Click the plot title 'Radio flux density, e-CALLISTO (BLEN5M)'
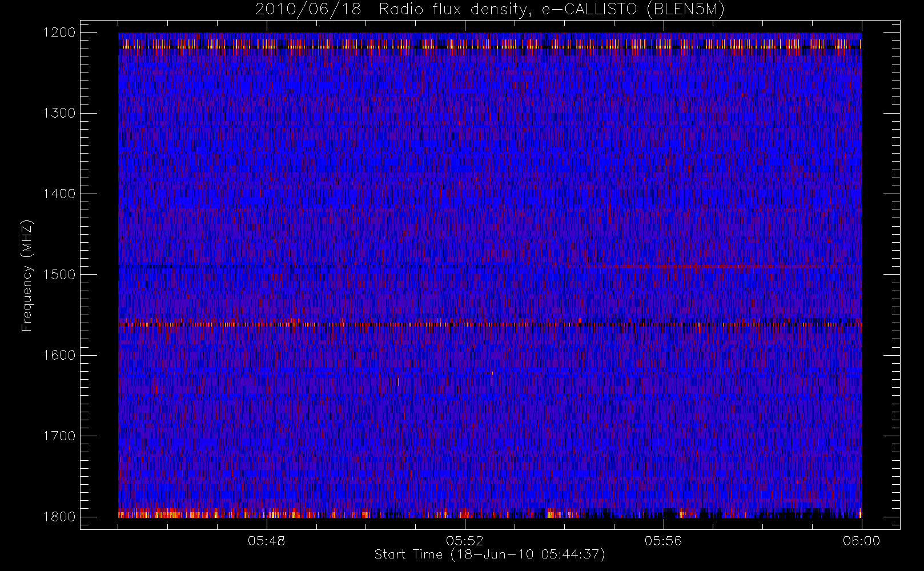The height and width of the screenshot is (571, 924). 552,10
